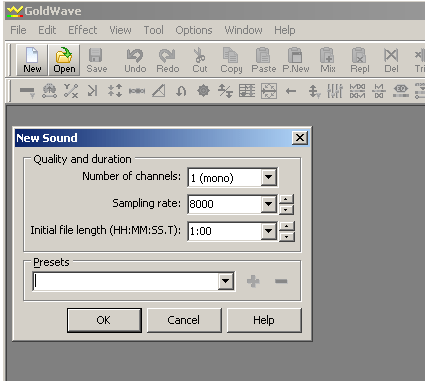Click the Save toolbar icon
Screen dimensions: 427x383
[96, 60]
